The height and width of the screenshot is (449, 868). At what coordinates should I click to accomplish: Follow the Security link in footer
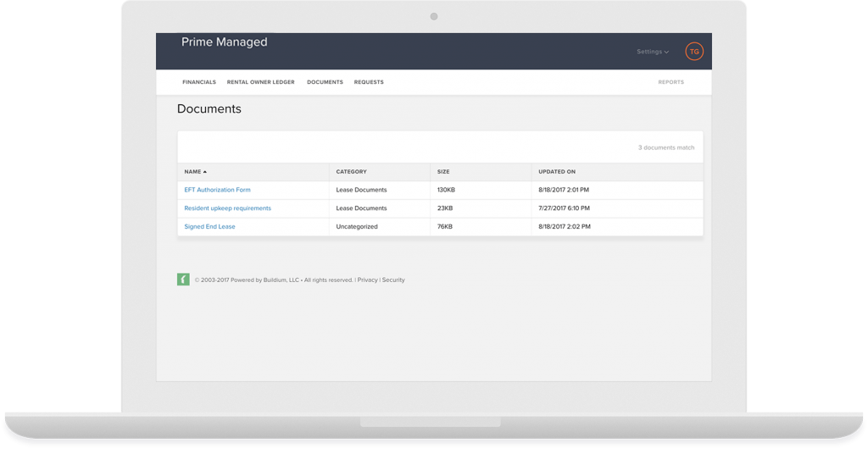click(393, 280)
